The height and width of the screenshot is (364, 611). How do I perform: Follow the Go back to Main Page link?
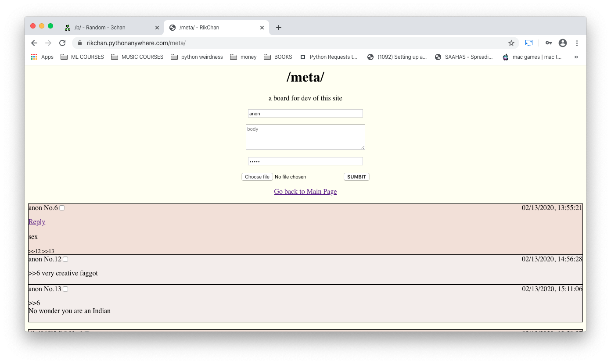(305, 192)
